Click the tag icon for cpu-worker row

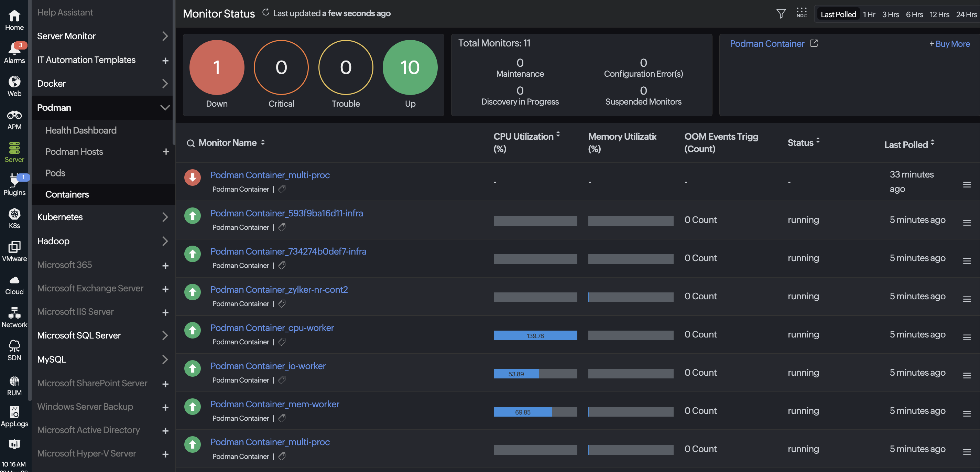pyautogui.click(x=282, y=342)
